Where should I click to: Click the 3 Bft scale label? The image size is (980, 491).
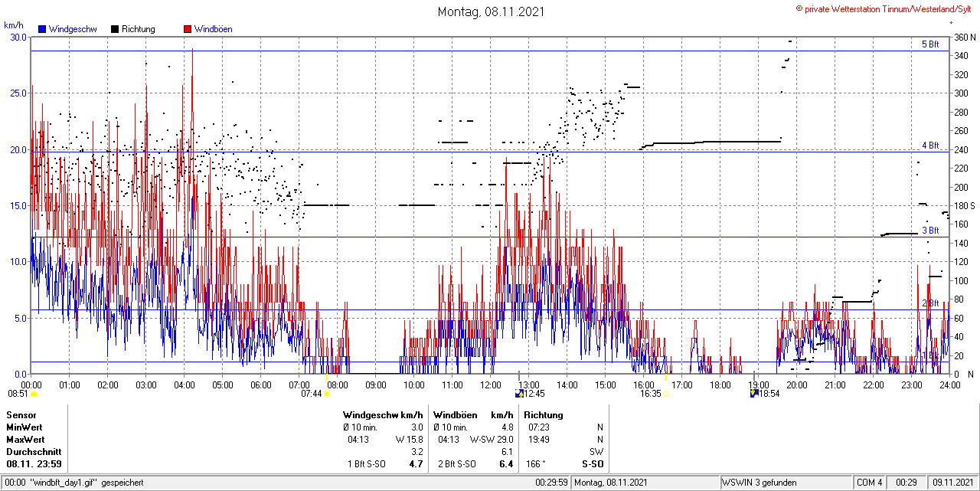coord(929,231)
